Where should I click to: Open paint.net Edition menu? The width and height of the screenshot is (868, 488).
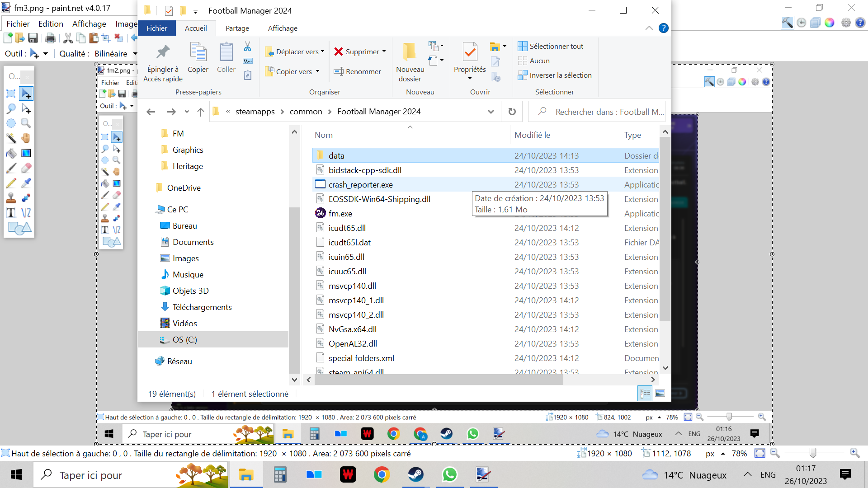pyautogui.click(x=51, y=23)
